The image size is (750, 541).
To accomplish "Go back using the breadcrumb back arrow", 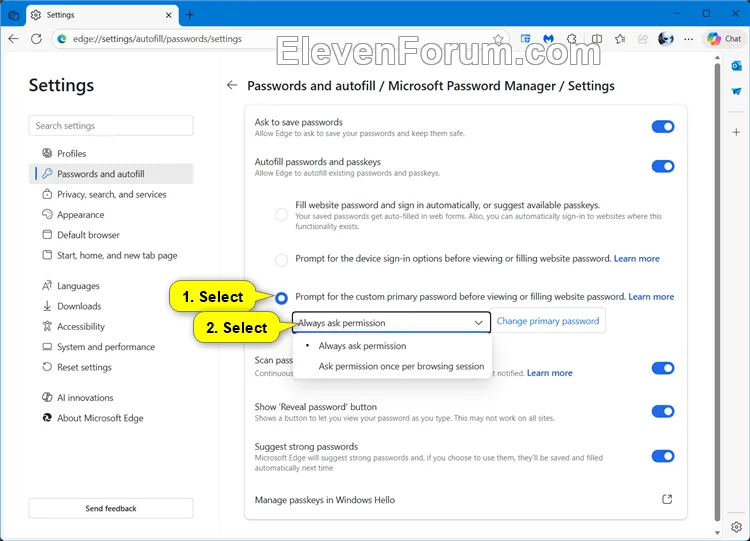I will click(x=232, y=85).
